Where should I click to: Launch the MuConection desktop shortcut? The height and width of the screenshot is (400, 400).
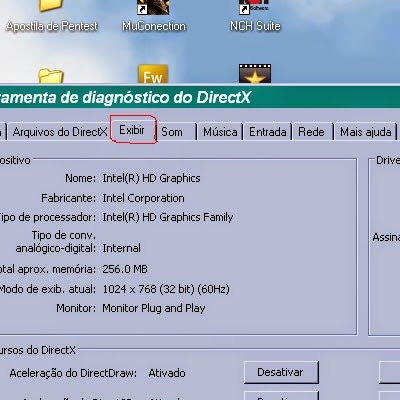click(x=154, y=17)
